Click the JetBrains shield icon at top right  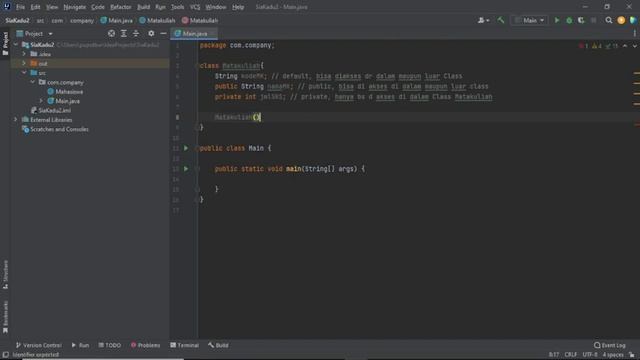point(633,20)
